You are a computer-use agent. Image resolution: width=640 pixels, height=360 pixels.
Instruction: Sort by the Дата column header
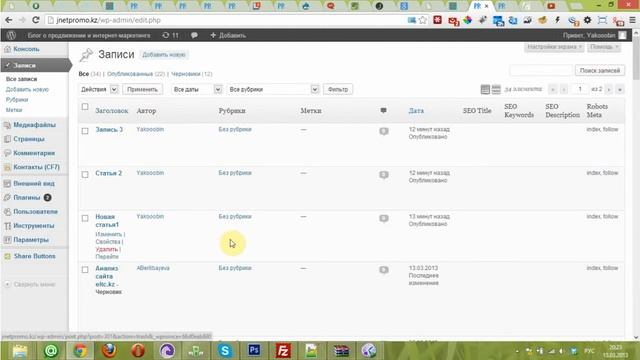416,111
